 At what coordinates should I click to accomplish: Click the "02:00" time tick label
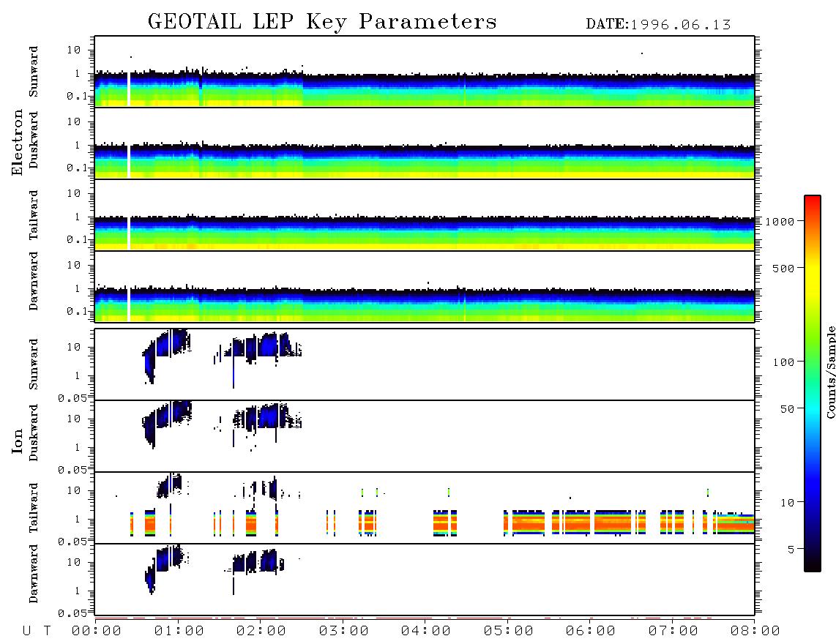261,632
